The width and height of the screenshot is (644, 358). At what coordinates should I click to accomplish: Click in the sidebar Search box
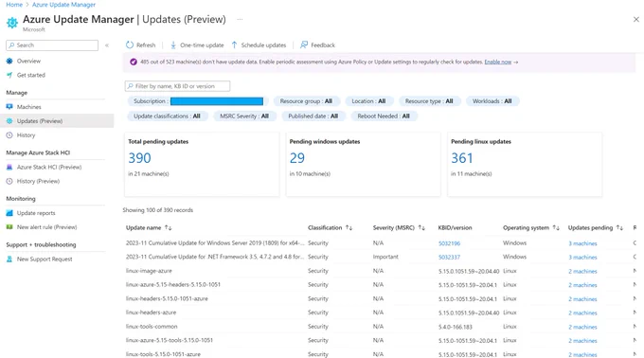pyautogui.click(x=52, y=45)
